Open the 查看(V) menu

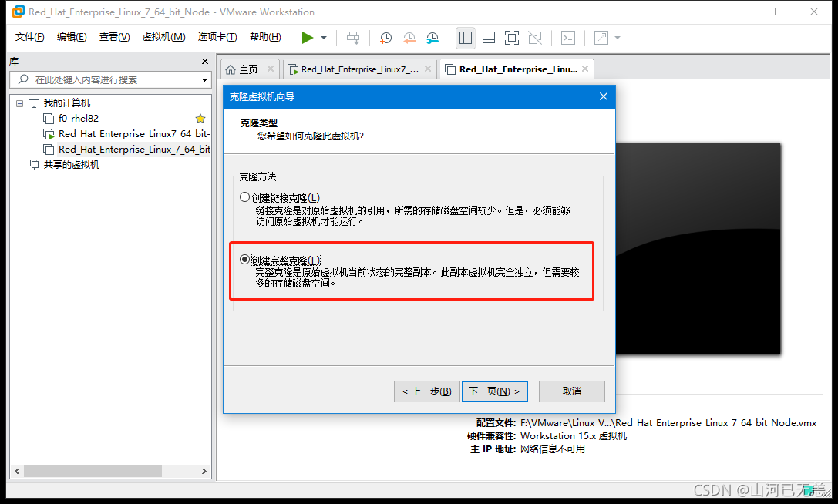point(114,37)
